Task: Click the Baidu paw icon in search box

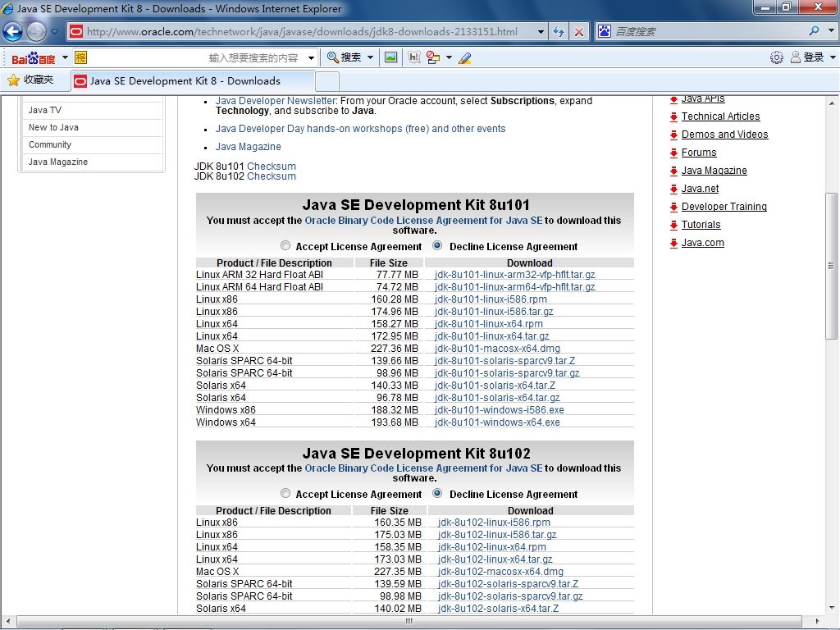Action: coord(605,31)
